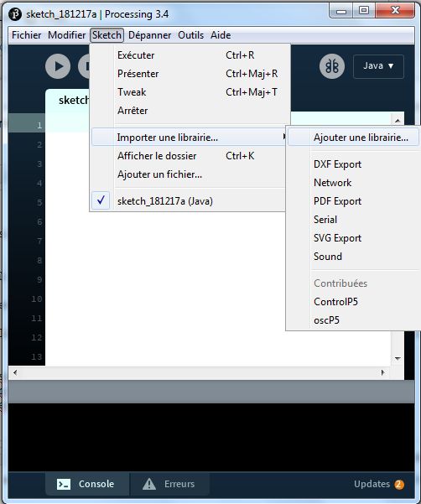Click the Erreurs warning triangle icon
Viewport: 421px width, 504px height.
point(149,484)
